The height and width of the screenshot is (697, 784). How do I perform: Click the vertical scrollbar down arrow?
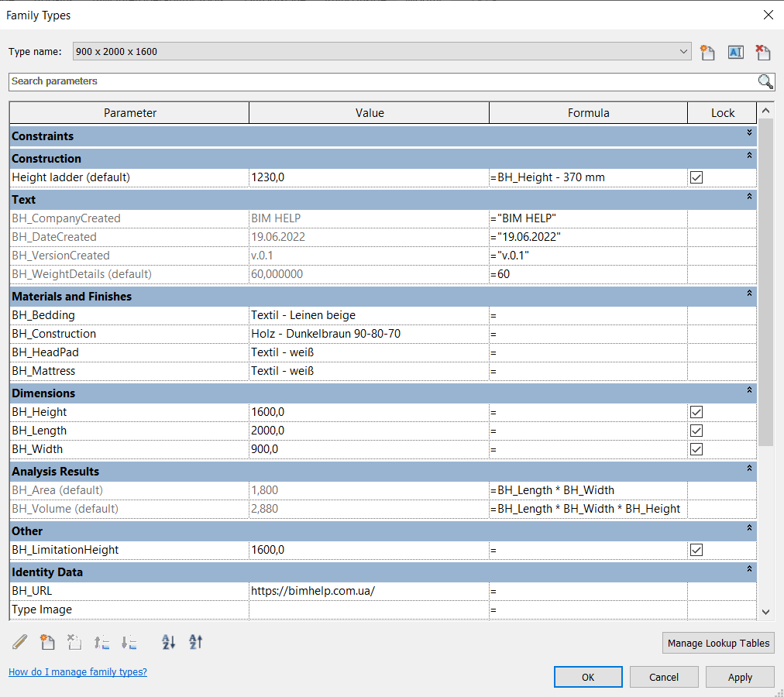pos(765,612)
